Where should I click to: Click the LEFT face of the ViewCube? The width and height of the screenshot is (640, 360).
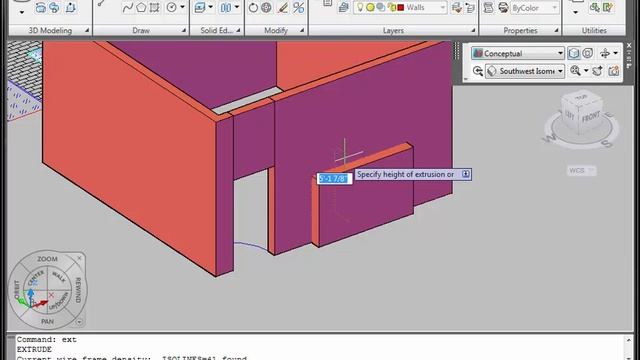tap(570, 115)
